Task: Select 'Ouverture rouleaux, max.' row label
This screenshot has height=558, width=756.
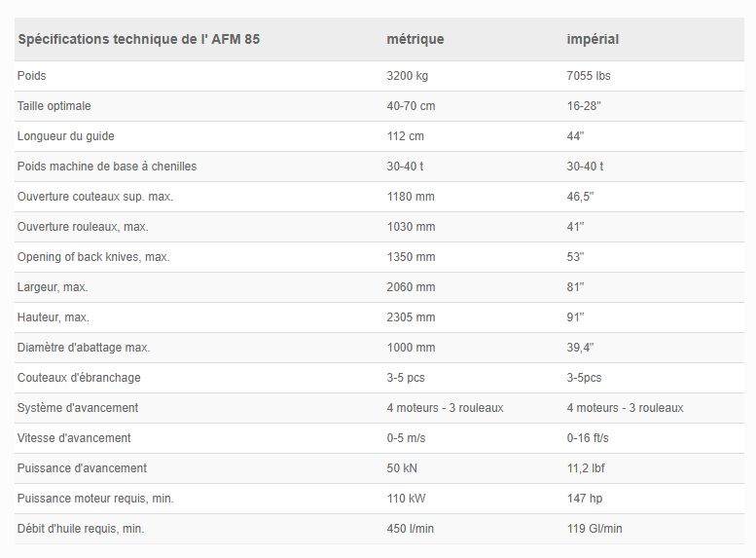Action: [x=84, y=227]
